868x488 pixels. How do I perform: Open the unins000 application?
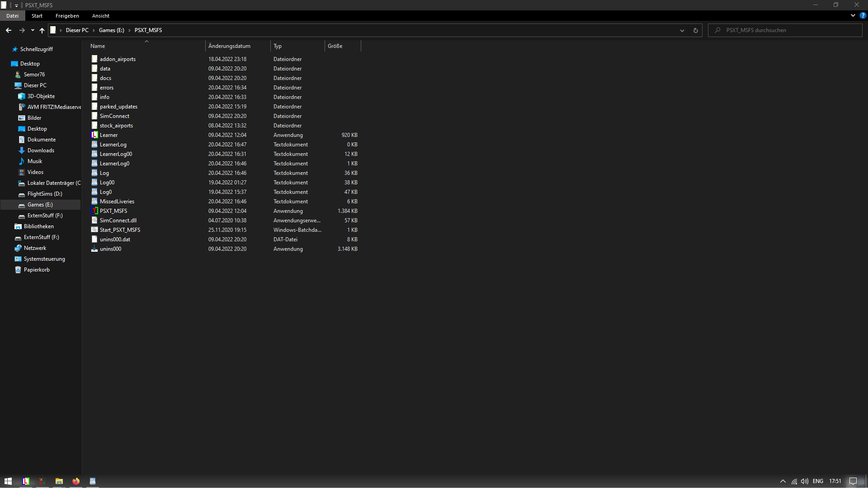tap(110, 249)
